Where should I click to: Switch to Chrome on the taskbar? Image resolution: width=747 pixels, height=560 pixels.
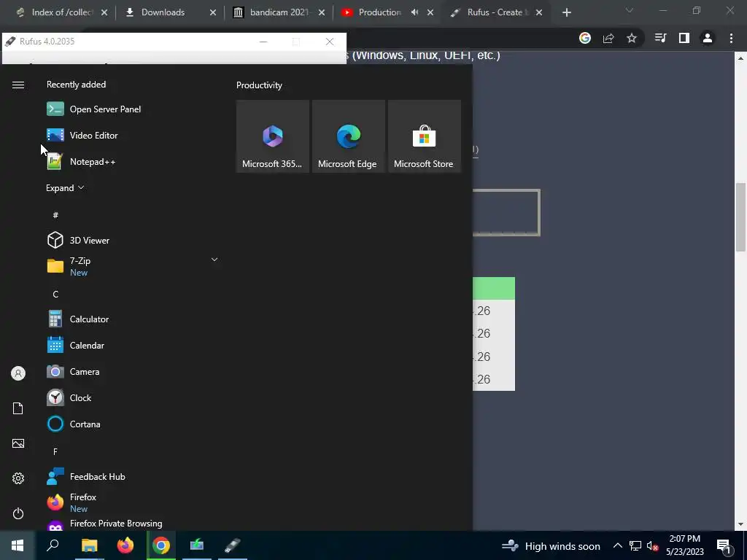tap(161, 545)
